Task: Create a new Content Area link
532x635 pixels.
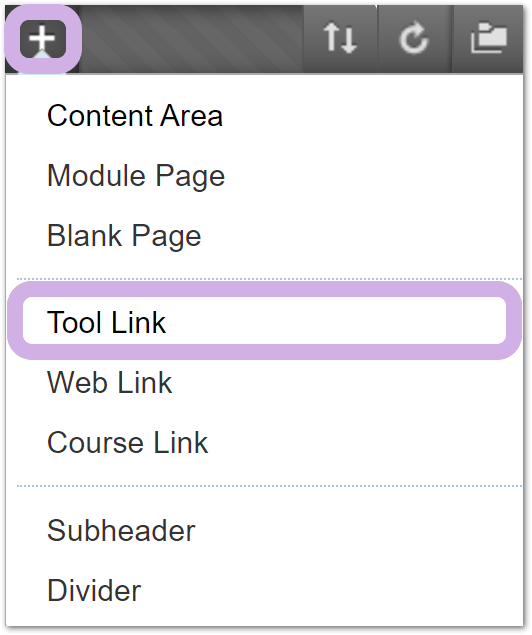Action: (x=135, y=116)
